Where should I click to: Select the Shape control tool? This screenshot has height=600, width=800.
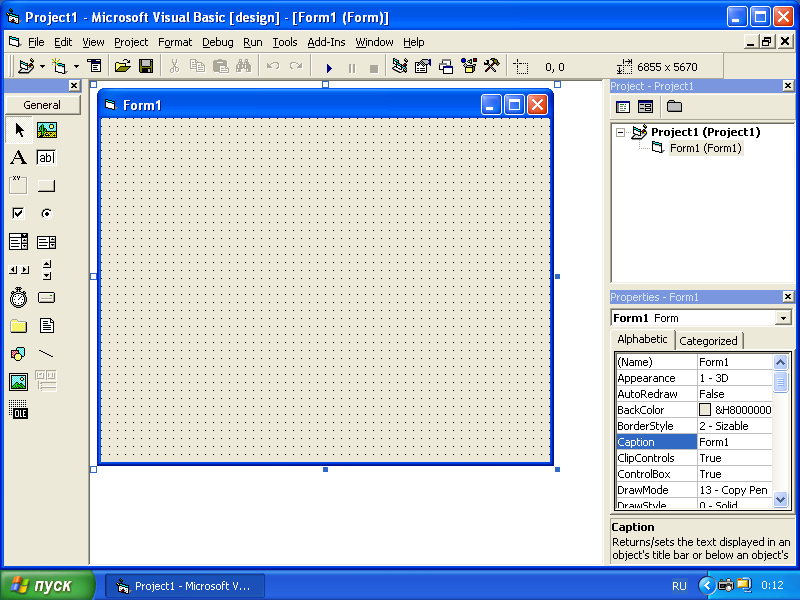tap(19, 354)
